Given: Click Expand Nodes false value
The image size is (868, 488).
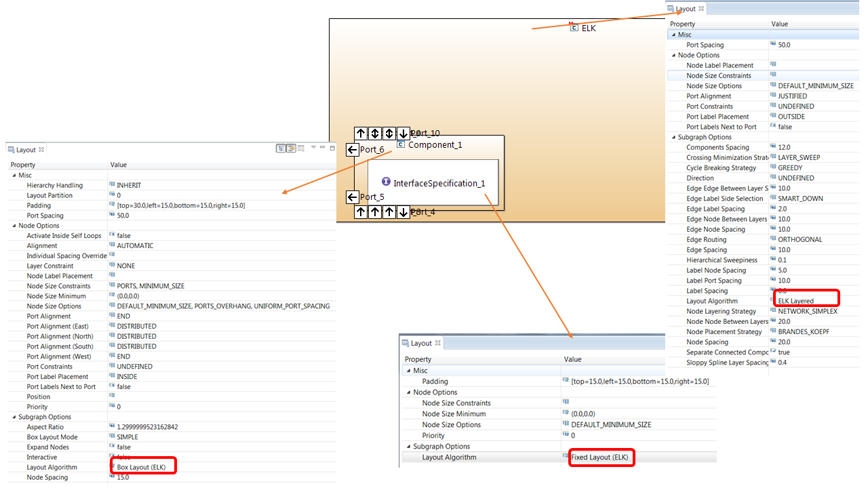Looking at the screenshot, I should pos(124,447).
